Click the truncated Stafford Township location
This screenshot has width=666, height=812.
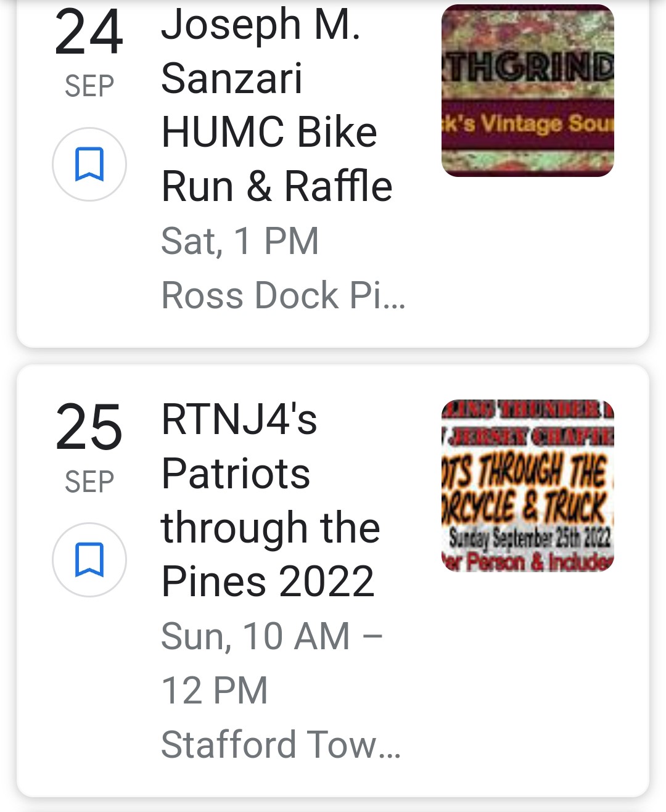click(281, 744)
